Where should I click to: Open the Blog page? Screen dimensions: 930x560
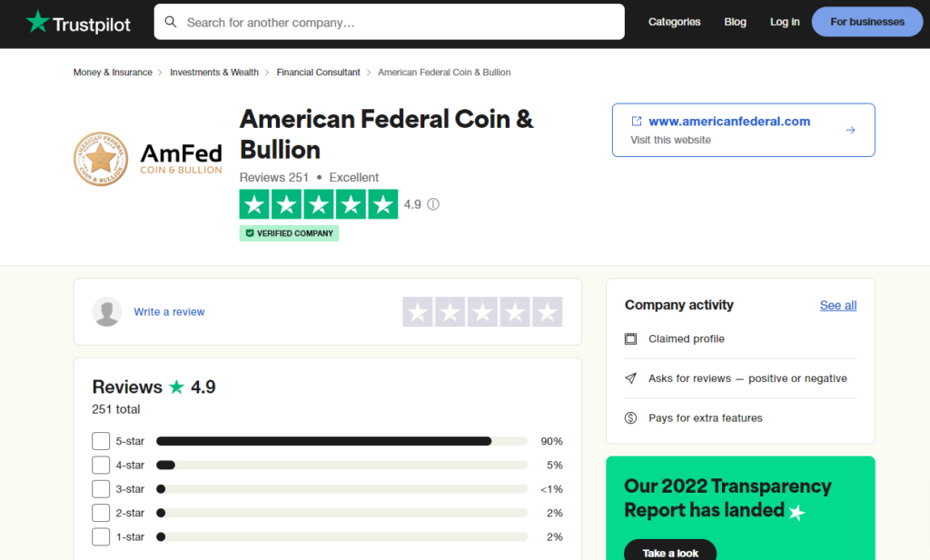[735, 22]
